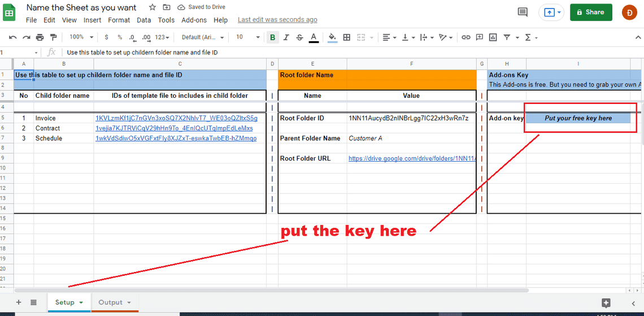
Task: Toggle strikethrough formatting
Action: pos(300,37)
